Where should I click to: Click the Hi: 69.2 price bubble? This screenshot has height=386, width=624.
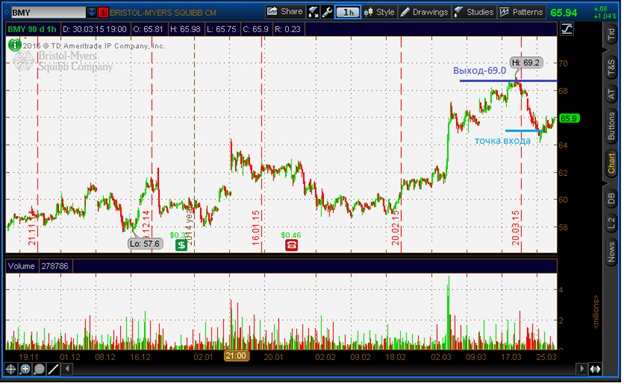click(526, 63)
